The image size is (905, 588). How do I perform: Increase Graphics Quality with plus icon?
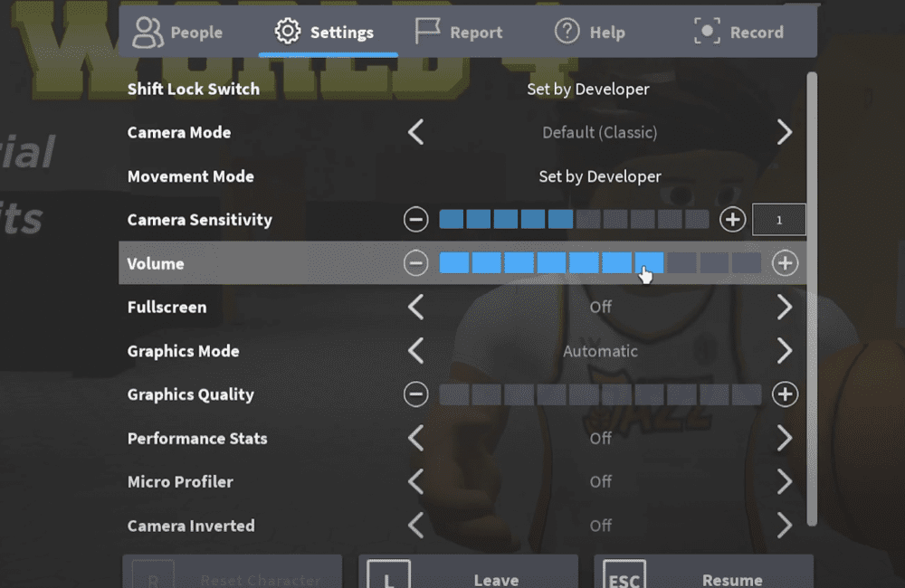pos(785,394)
